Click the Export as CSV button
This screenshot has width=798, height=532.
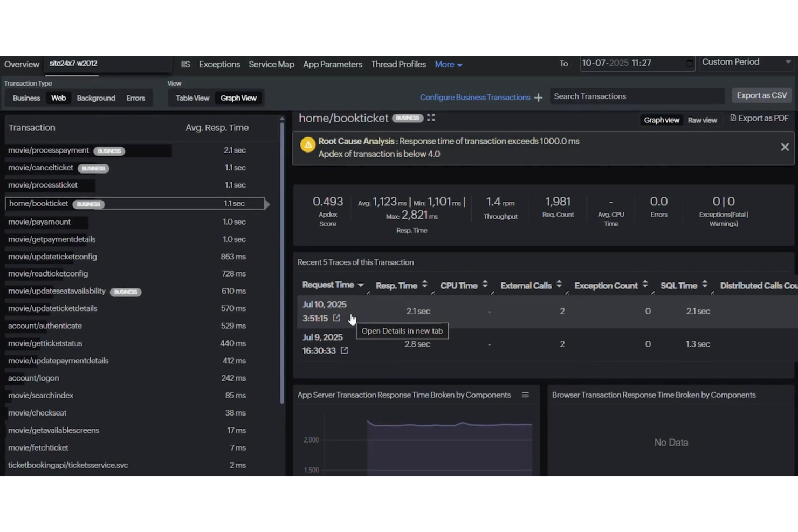(761, 95)
